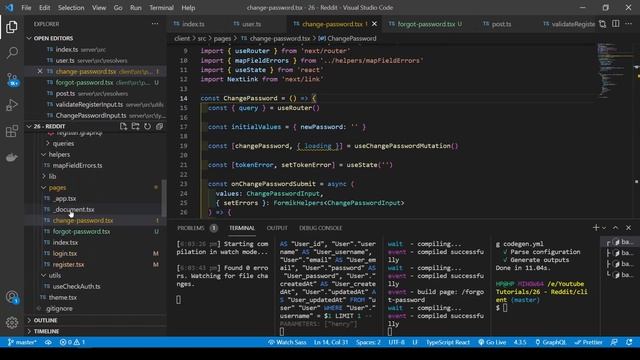Viewport: 640px width, 360px height.
Task: Open terminal launch profile dropdown arrow
Action: click(604, 228)
